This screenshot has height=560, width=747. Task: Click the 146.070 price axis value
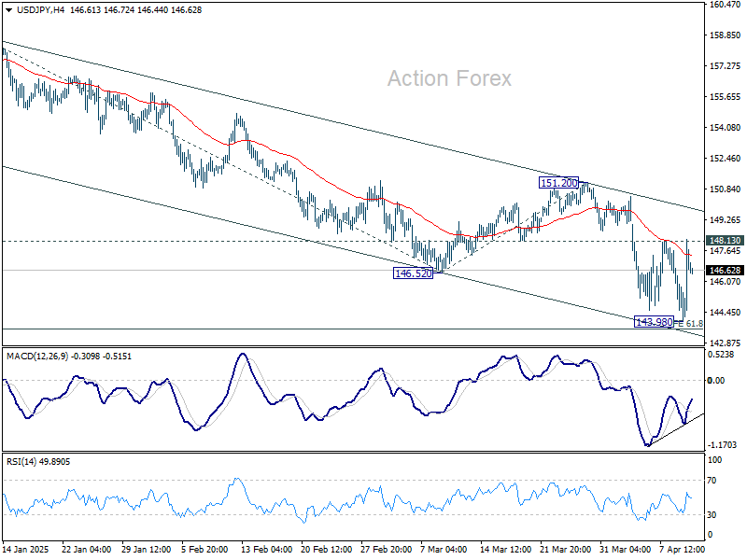click(x=726, y=282)
